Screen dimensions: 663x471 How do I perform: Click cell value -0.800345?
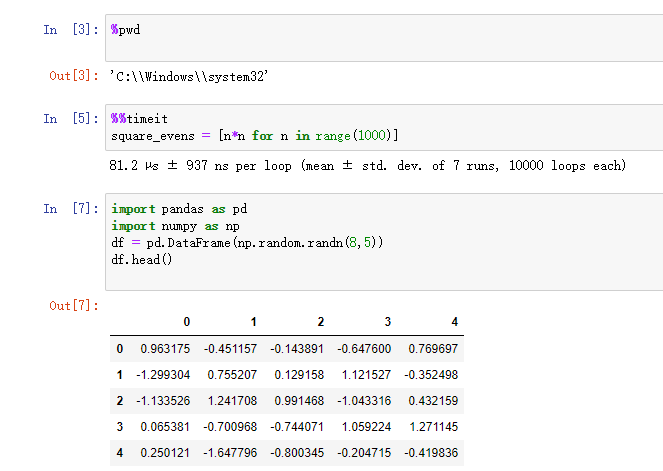coord(297,453)
